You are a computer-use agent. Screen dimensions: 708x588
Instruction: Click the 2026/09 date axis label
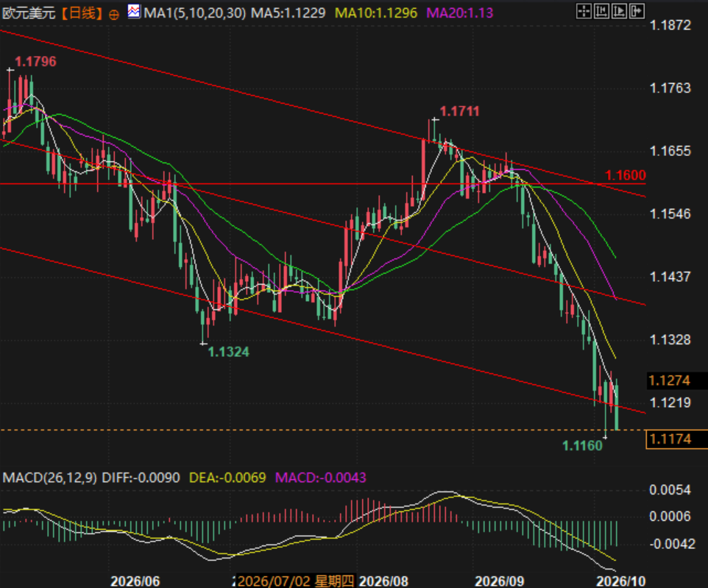500,581
